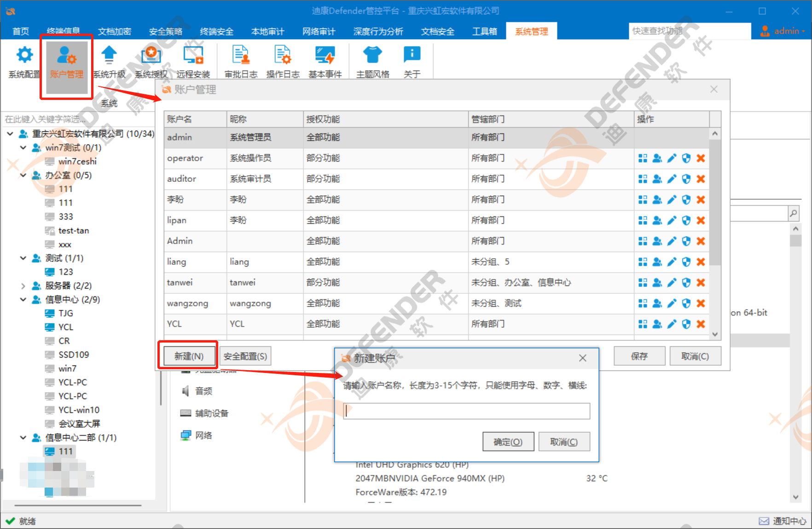Collapse 重庆兴虹宏软件有限公司 root tree node
Viewport: 812px width, 529px height.
[10, 134]
